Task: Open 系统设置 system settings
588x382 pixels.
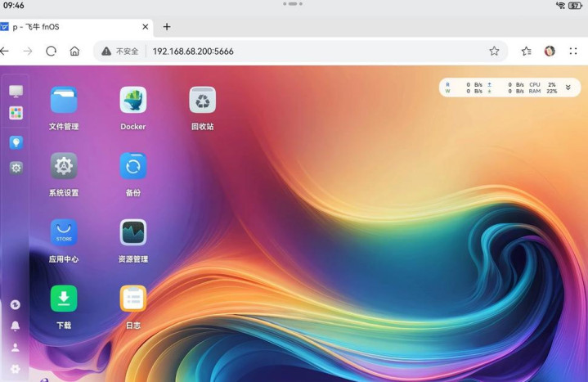Action: [64, 166]
